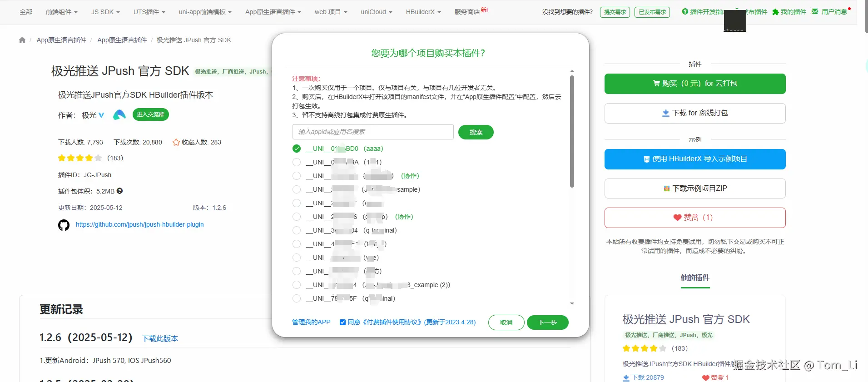Viewport: 868px width, 382px height.
Task: Click the verified V badge beside 极光
Action: click(x=101, y=115)
